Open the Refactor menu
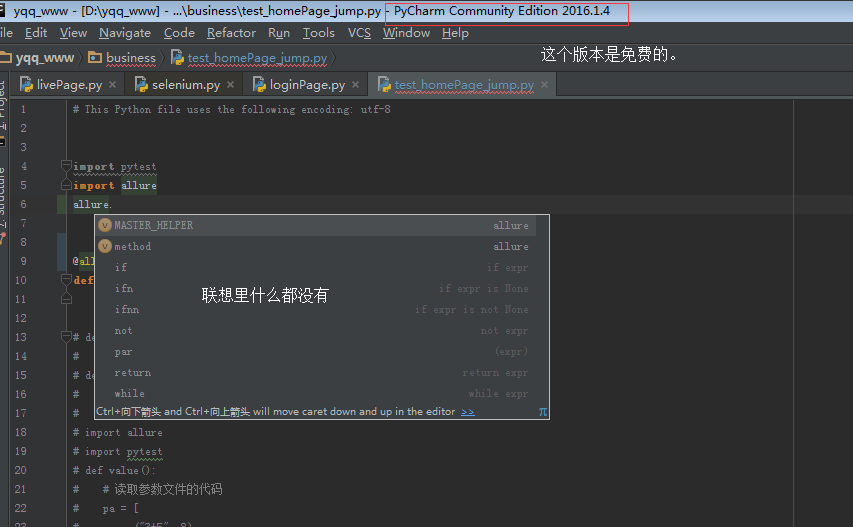This screenshot has height=527, width=853. 231,33
